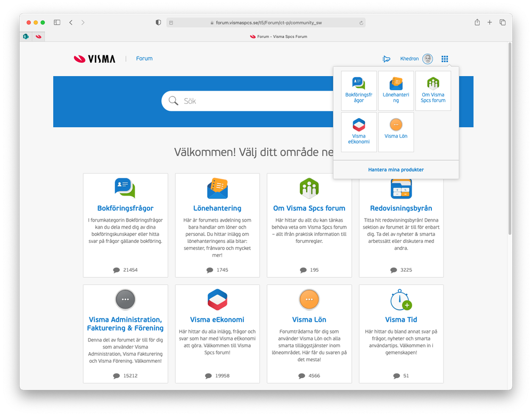This screenshot has width=532, height=416.
Task: Open Visma Administration, Fakturering & Förening
Action: point(126,324)
